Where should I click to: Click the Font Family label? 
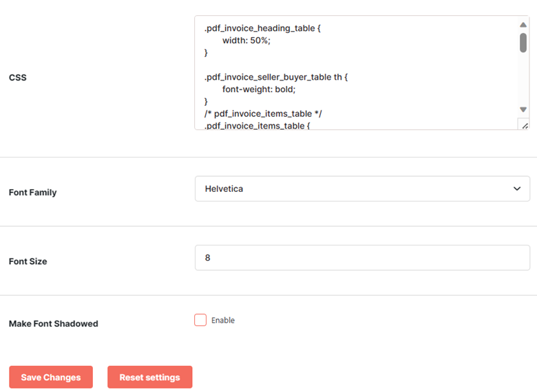click(33, 193)
